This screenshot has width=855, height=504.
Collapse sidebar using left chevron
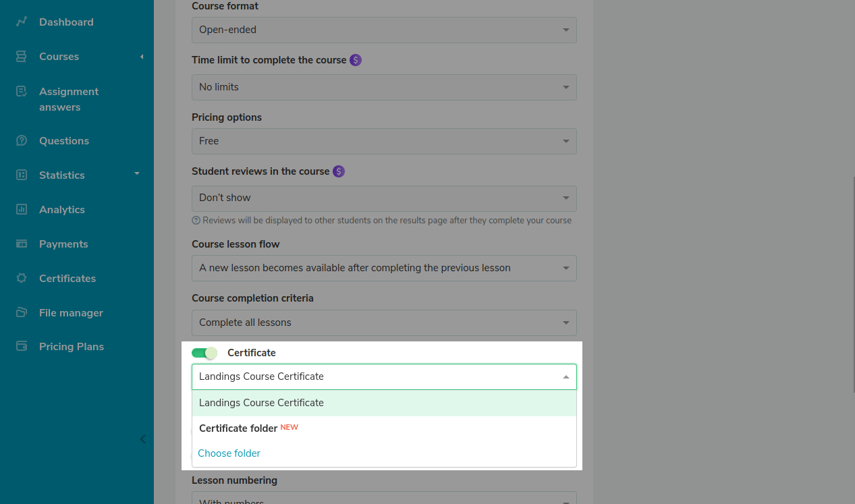142,439
